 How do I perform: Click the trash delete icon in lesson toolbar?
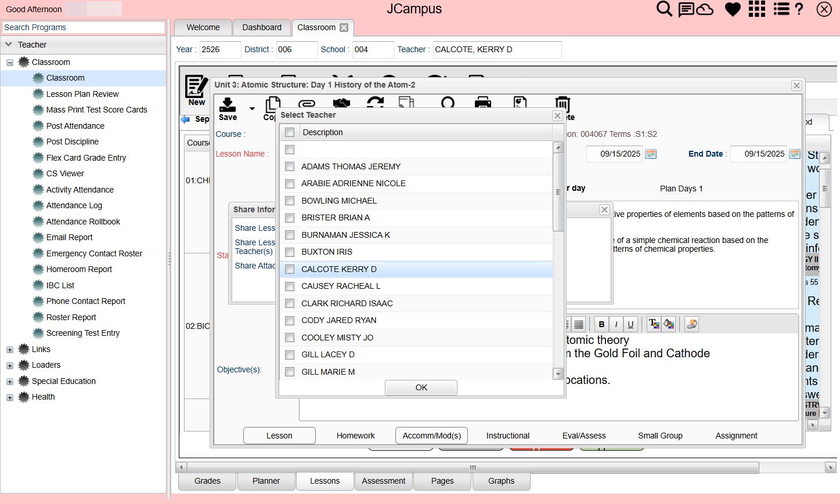coord(562,104)
